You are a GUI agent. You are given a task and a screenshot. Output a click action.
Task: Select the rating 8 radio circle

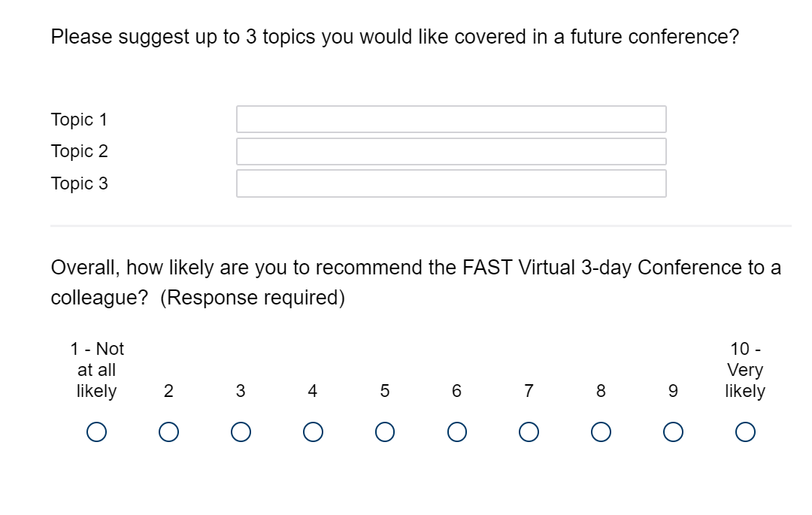click(x=601, y=432)
